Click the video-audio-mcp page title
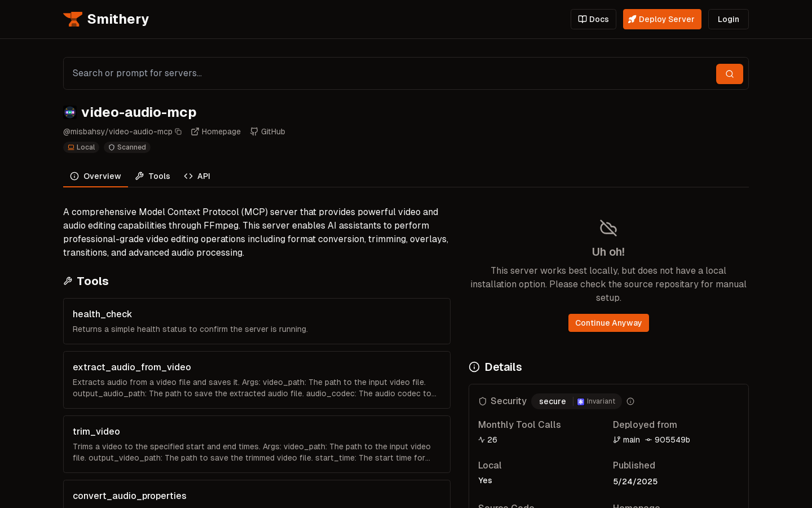Viewport: 812px width, 508px height. click(139, 112)
